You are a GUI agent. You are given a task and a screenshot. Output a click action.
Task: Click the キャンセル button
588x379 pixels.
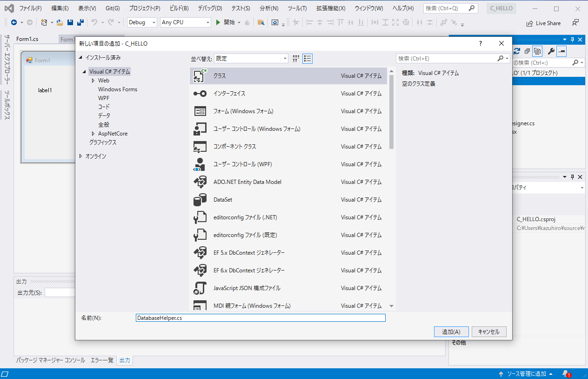click(488, 332)
